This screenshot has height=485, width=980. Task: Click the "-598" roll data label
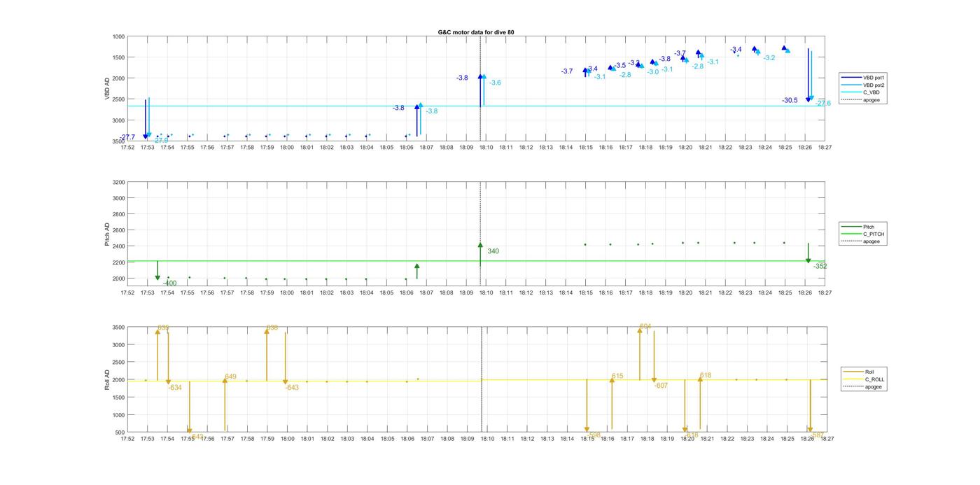(594, 435)
